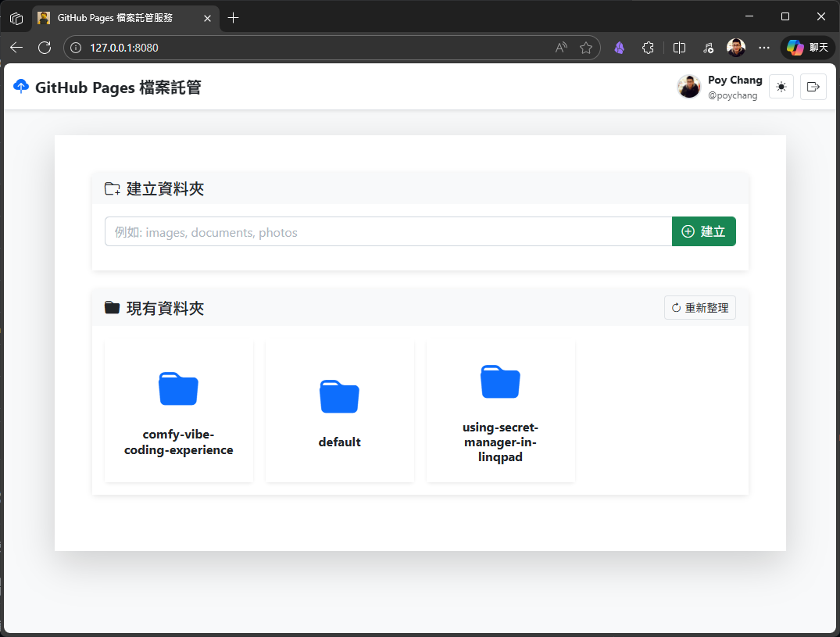Click the cloud upload logo icon
The image size is (840, 637).
coord(21,87)
